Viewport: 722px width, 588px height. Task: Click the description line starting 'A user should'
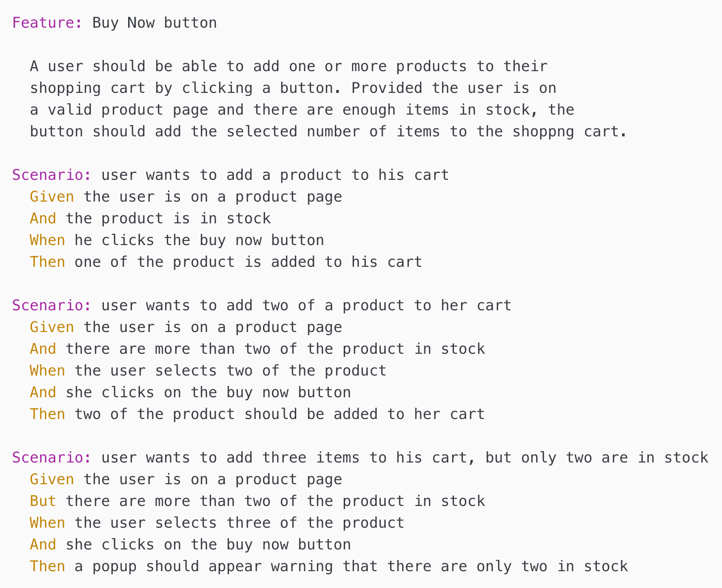(289, 66)
